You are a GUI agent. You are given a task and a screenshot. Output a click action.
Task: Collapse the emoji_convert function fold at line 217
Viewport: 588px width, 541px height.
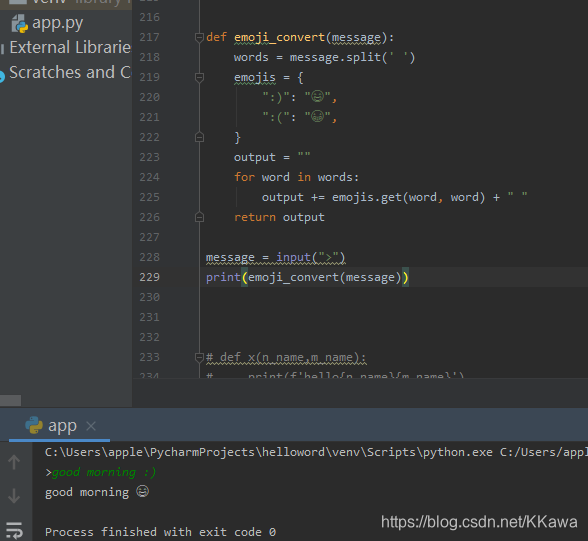tap(199, 37)
